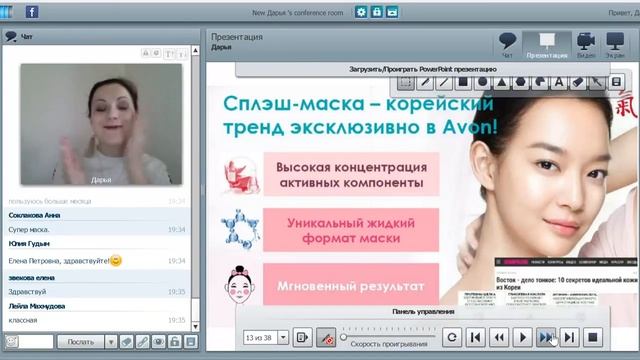Open the Facebook icon in the header
This screenshot has width=640, height=360.
[32, 11]
